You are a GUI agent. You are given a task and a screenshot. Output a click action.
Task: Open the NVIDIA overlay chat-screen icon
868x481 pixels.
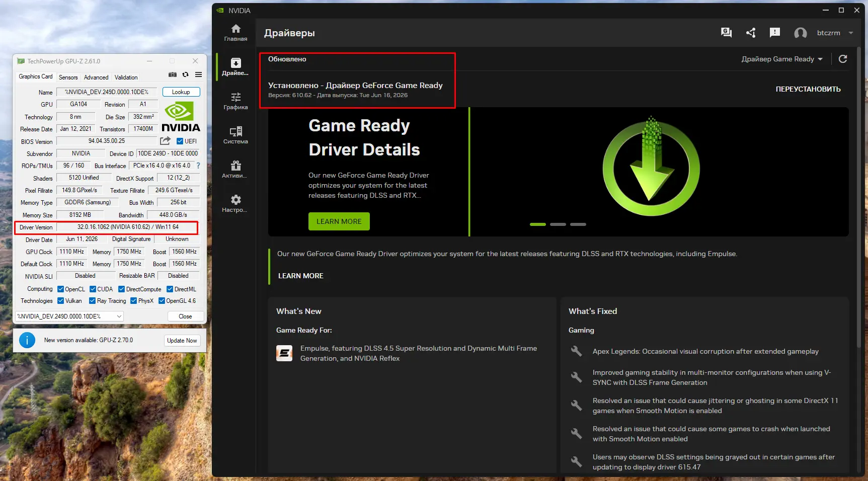tap(726, 33)
